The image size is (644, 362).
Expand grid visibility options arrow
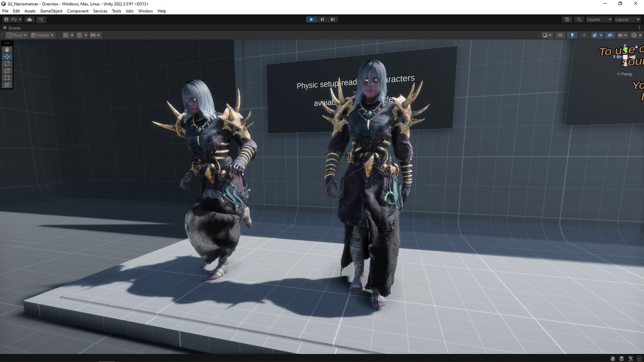click(72, 35)
